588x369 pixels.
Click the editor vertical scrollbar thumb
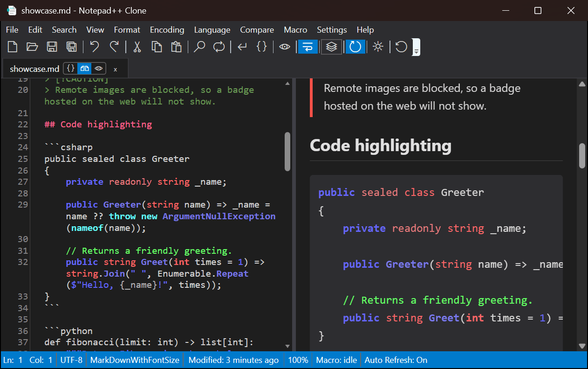tap(287, 152)
